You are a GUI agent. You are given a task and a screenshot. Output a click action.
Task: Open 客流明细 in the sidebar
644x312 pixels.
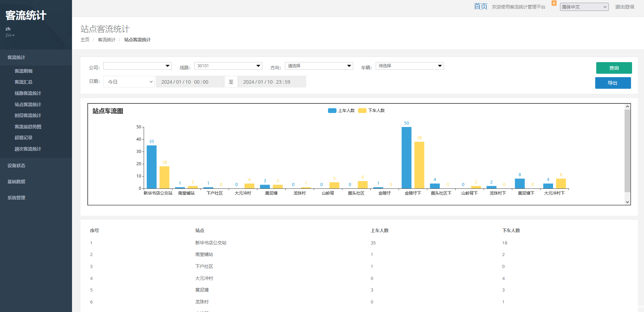(24, 71)
